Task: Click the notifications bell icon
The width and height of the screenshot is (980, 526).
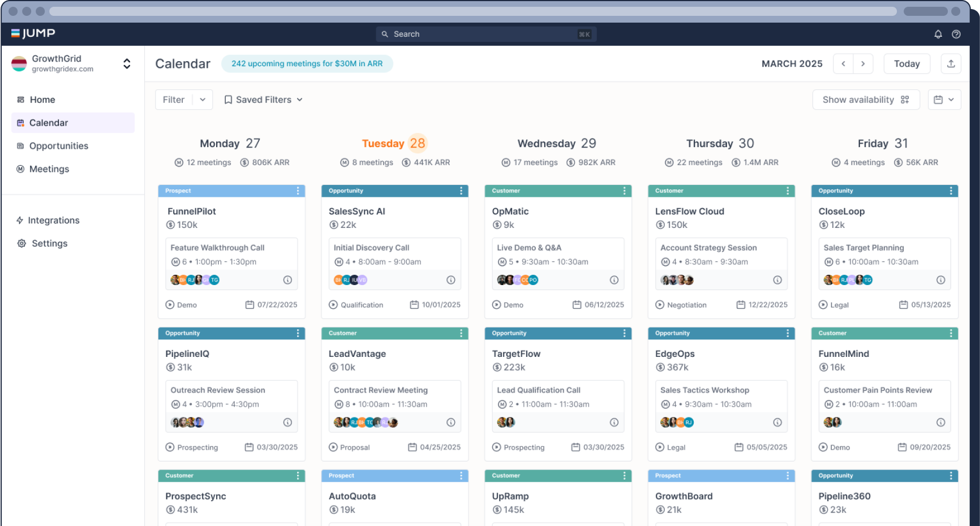Action: point(938,35)
